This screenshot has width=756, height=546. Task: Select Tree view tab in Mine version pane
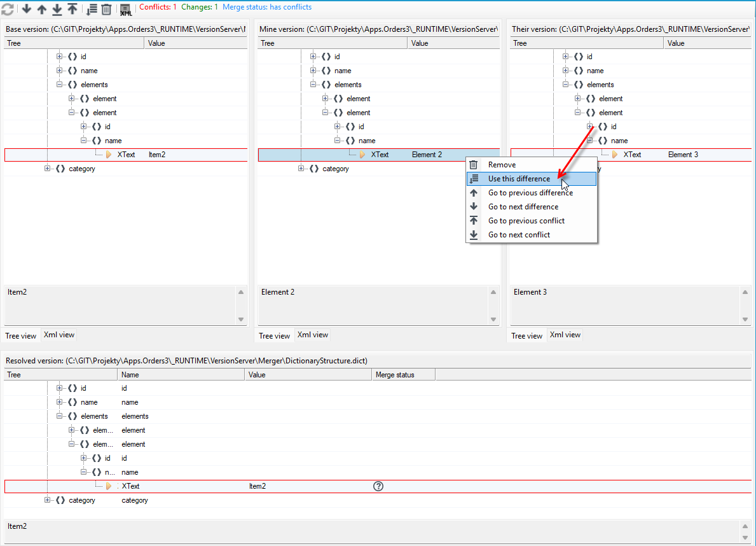274,335
